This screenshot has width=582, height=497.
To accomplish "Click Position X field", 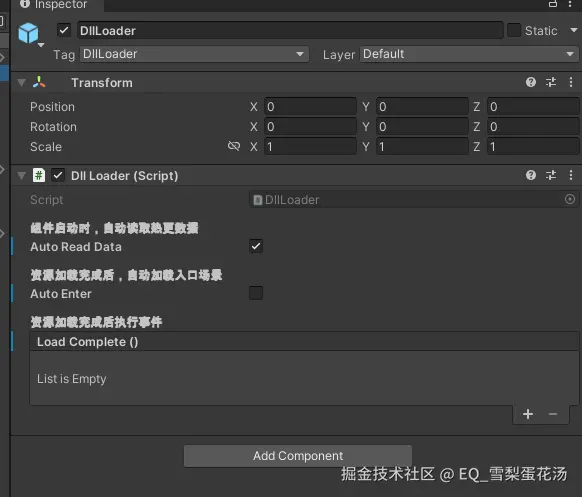I will pyautogui.click(x=310, y=107).
